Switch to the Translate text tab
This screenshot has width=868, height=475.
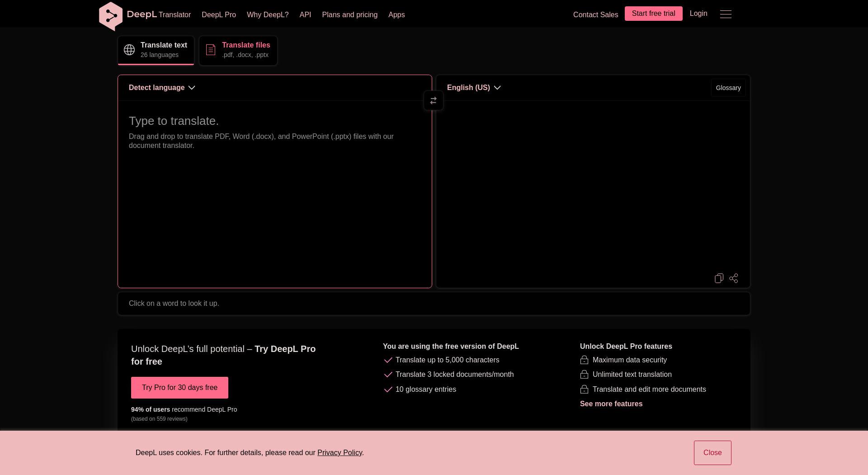[156, 50]
